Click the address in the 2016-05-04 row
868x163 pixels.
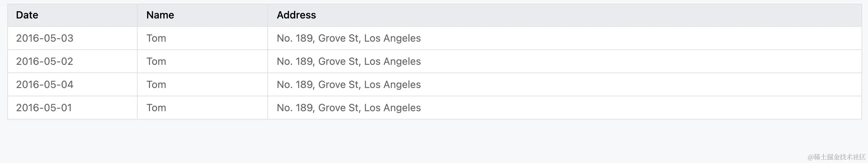click(349, 84)
